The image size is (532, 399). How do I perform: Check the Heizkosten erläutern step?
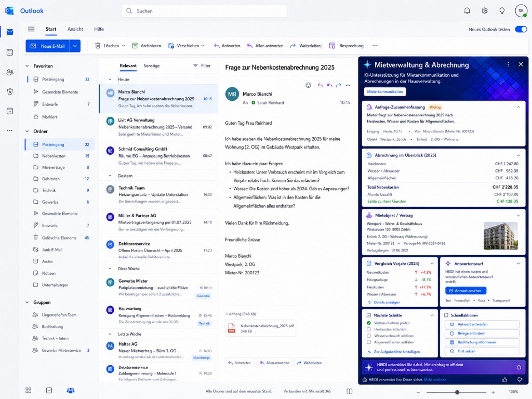click(369, 329)
